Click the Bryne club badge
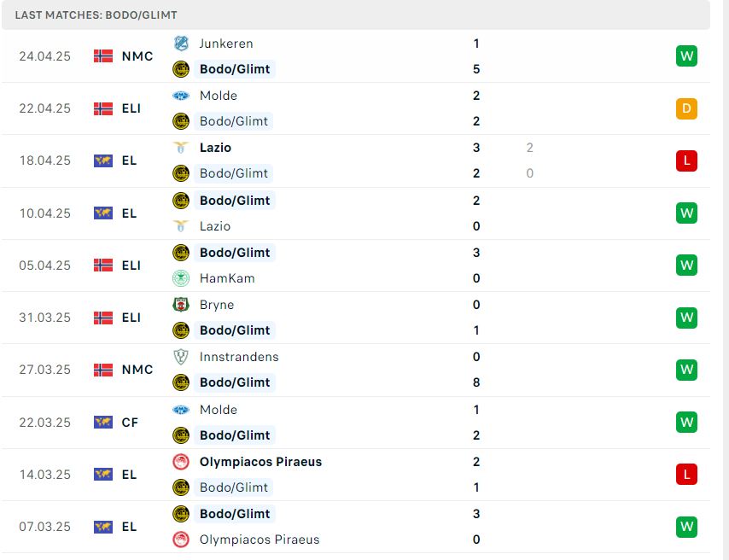Image resolution: width=729 pixels, height=560 pixels. pos(181,305)
